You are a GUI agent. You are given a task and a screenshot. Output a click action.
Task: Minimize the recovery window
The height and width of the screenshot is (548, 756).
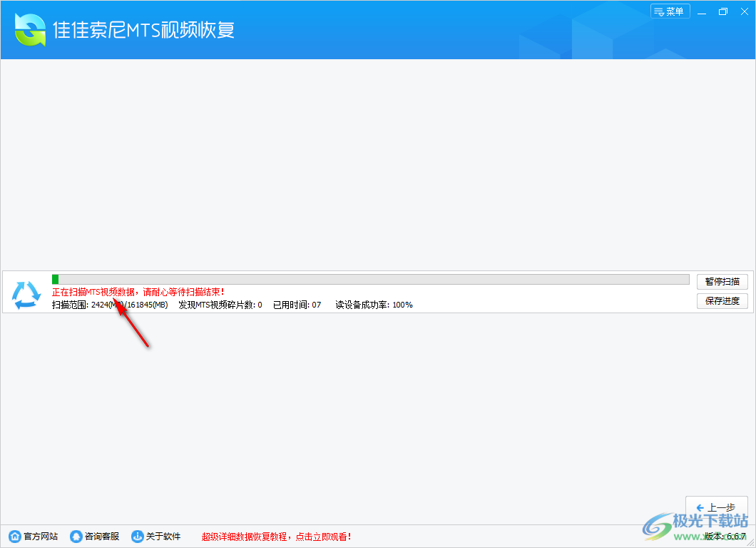(702, 11)
